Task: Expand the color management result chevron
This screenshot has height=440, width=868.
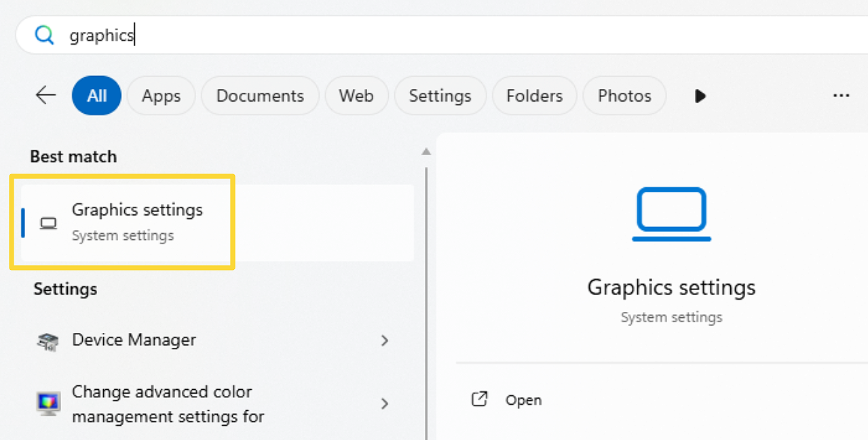Action: pos(385,403)
